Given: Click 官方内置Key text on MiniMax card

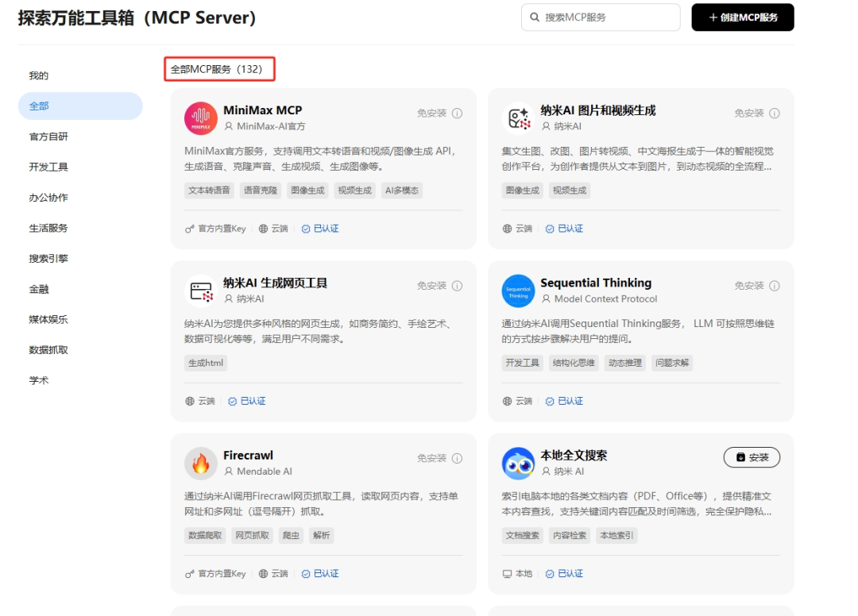Looking at the screenshot, I should point(222,229).
